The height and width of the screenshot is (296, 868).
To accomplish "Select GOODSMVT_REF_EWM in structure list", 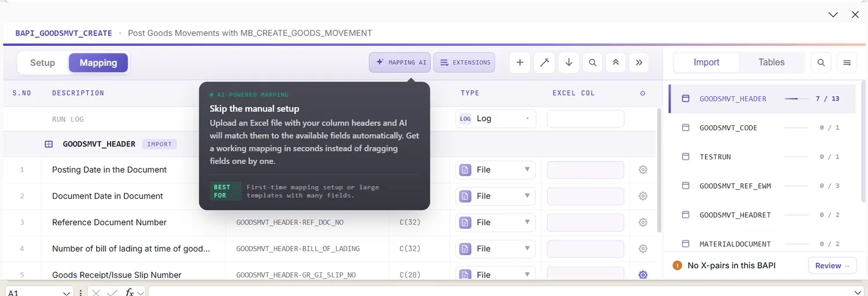I will 762,185.
